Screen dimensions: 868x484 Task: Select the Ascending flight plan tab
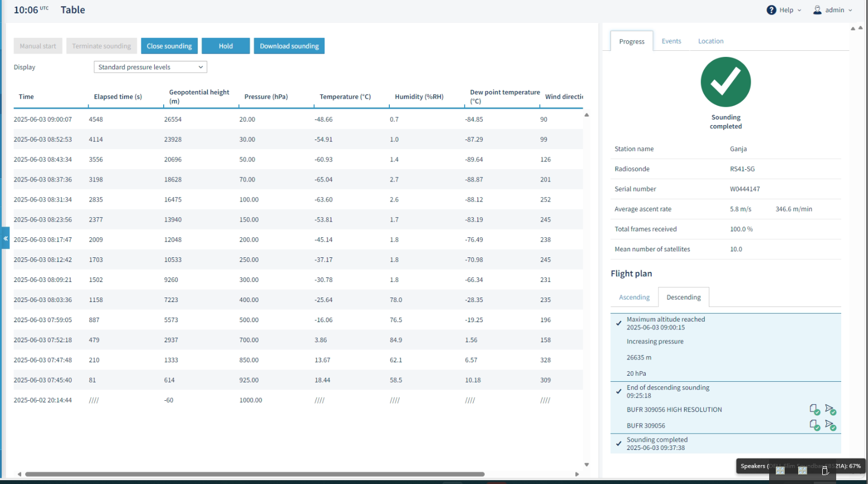click(x=634, y=298)
